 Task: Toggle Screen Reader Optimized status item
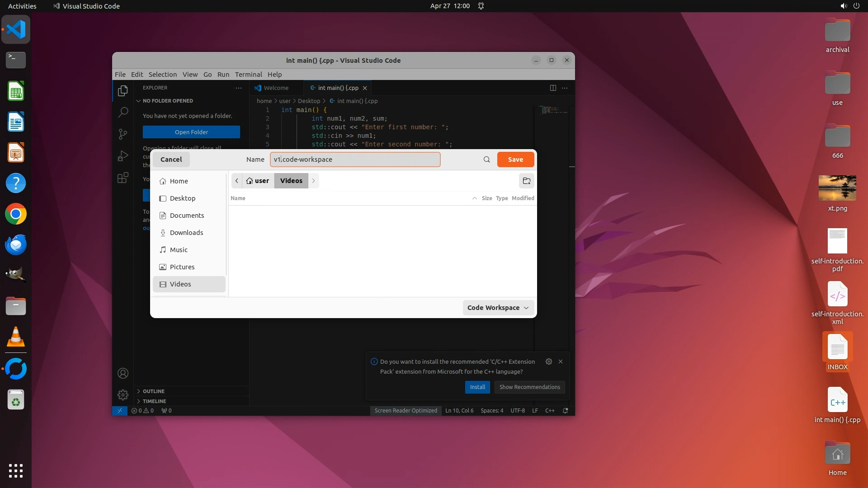[x=406, y=411]
